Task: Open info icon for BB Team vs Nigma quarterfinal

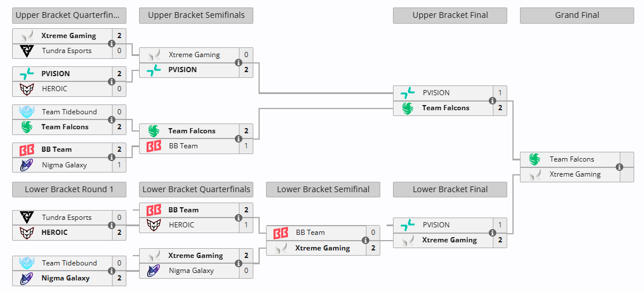Action: (111, 157)
